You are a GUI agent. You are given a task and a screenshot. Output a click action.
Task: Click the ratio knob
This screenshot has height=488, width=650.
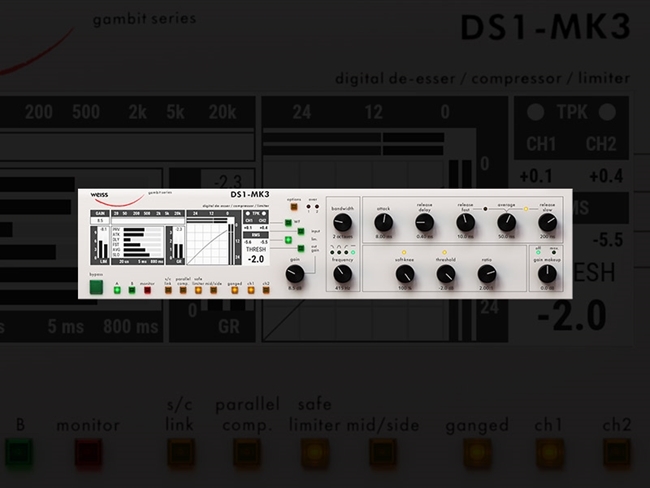pos(487,271)
